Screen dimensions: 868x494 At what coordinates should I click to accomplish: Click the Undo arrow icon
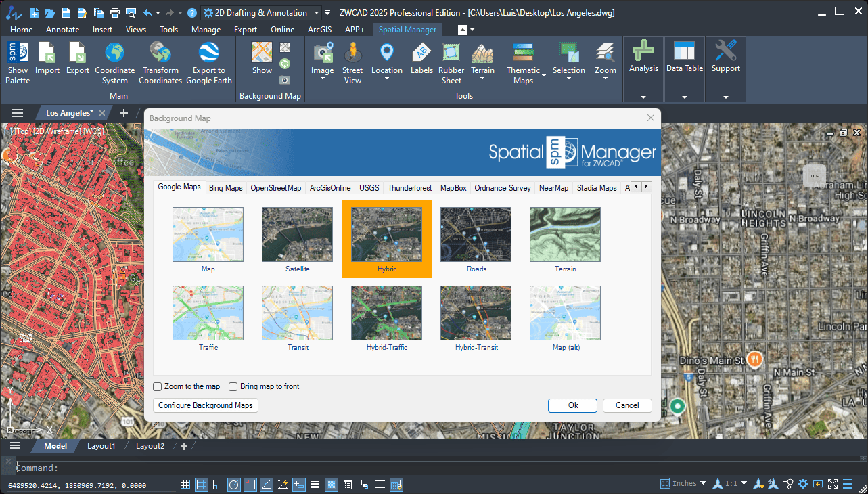click(x=147, y=12)
